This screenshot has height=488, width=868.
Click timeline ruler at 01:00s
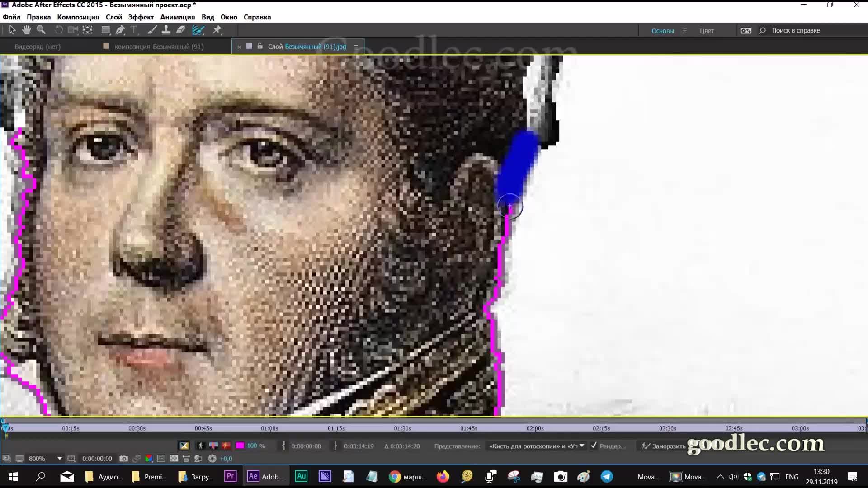[269, 428]
